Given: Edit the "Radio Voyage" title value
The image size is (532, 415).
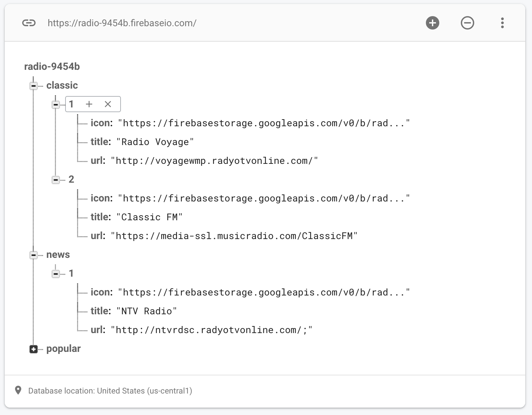Looking at the screenshot, I should click(155, 142).
